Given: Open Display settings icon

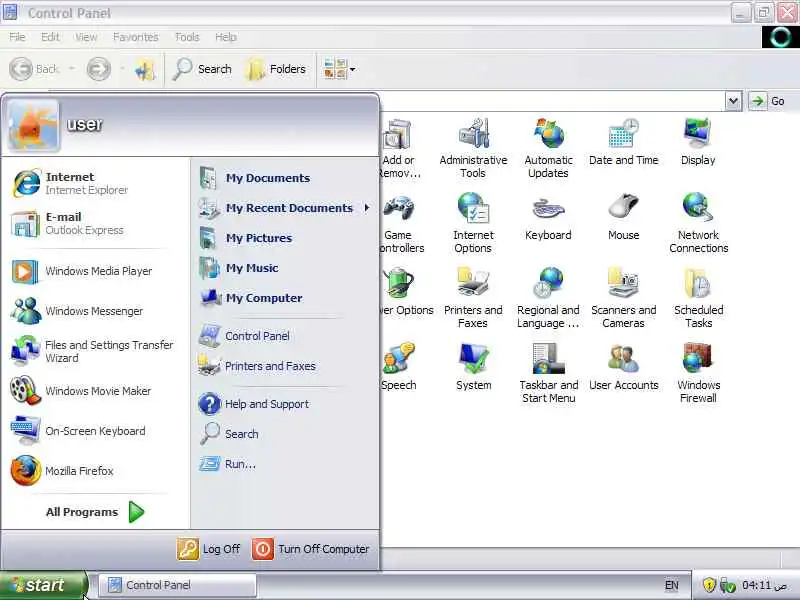Looking at the screenshot, I should [x=698, y=142].
